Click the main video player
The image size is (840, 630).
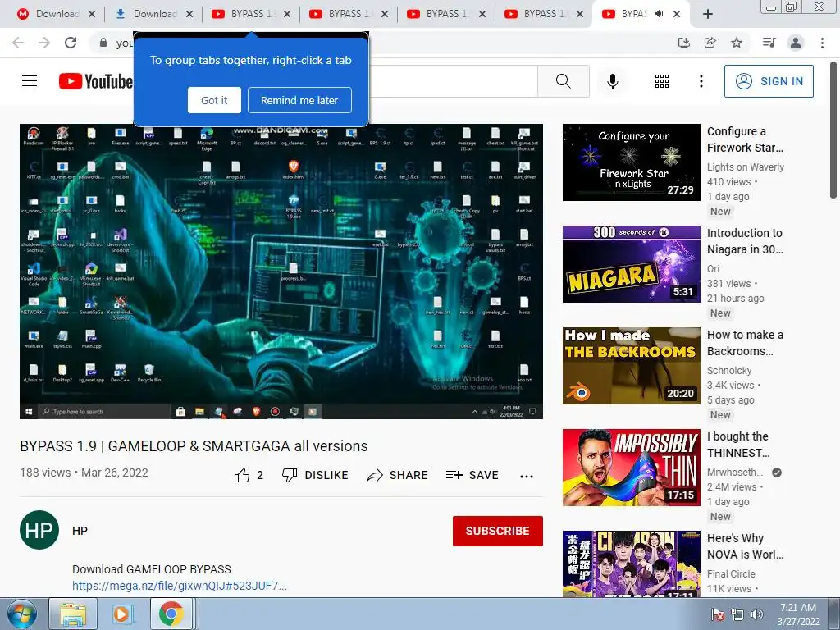[x=281, y=271]
